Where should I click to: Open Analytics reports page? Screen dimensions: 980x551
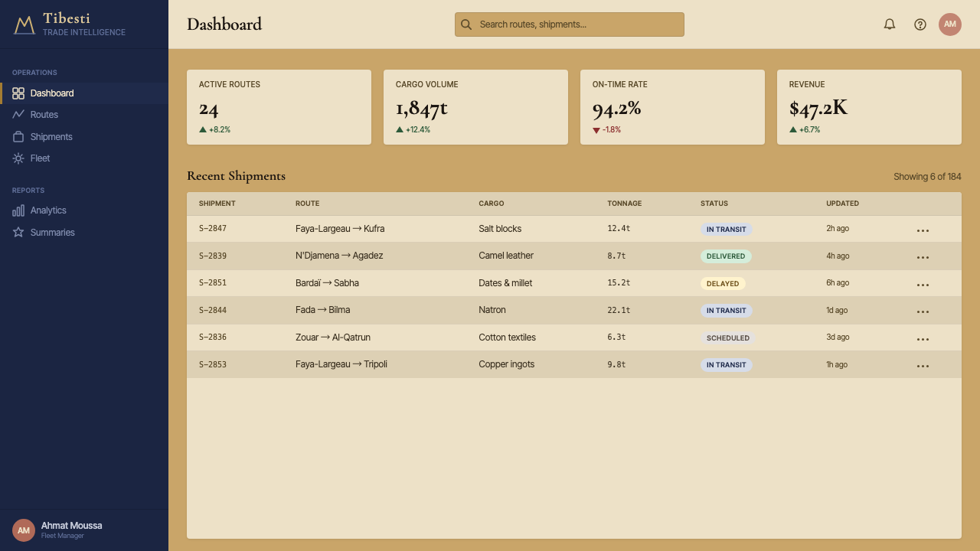(84, 210)
